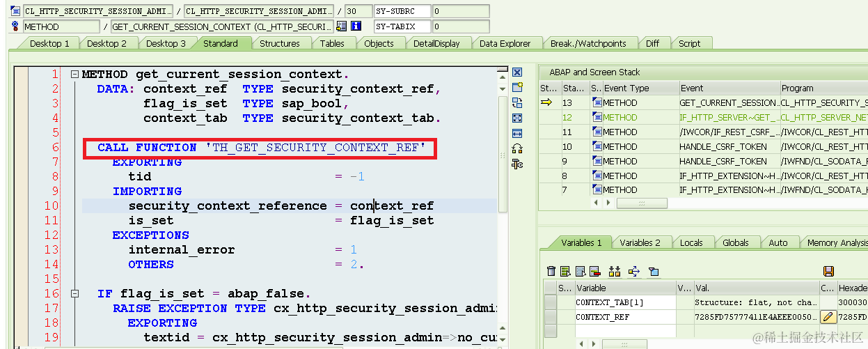Viewport: 868px width, 349px height.
Task: Click the blue branching arrows icon
Action: 633,271
